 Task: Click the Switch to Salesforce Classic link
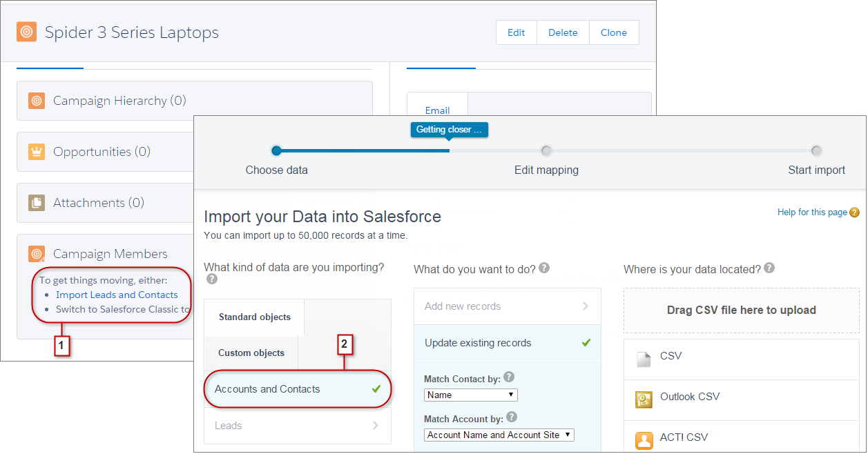pos(123,309)
